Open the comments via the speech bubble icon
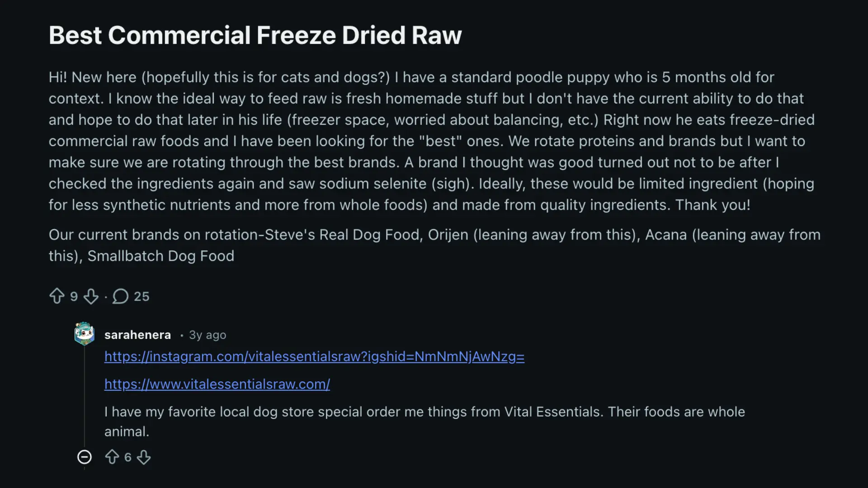The image size is (868, 488). [120, 296]
